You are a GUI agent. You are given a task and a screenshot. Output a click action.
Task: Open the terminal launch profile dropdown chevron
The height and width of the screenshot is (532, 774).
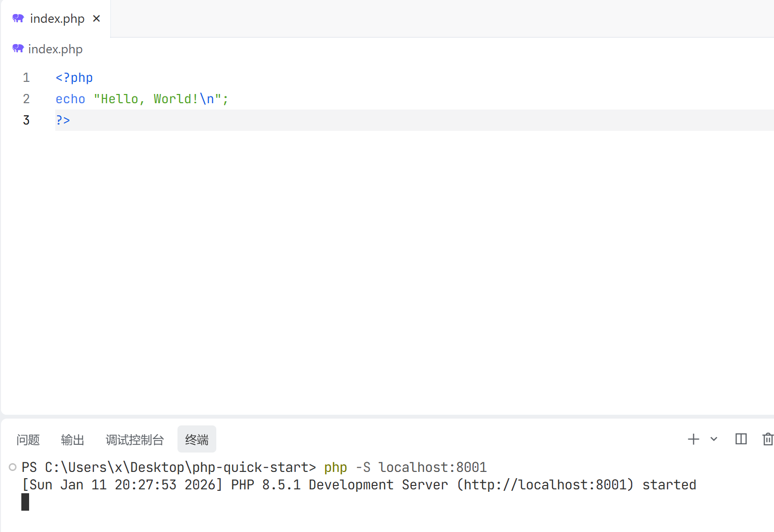[x=714, y=439]
